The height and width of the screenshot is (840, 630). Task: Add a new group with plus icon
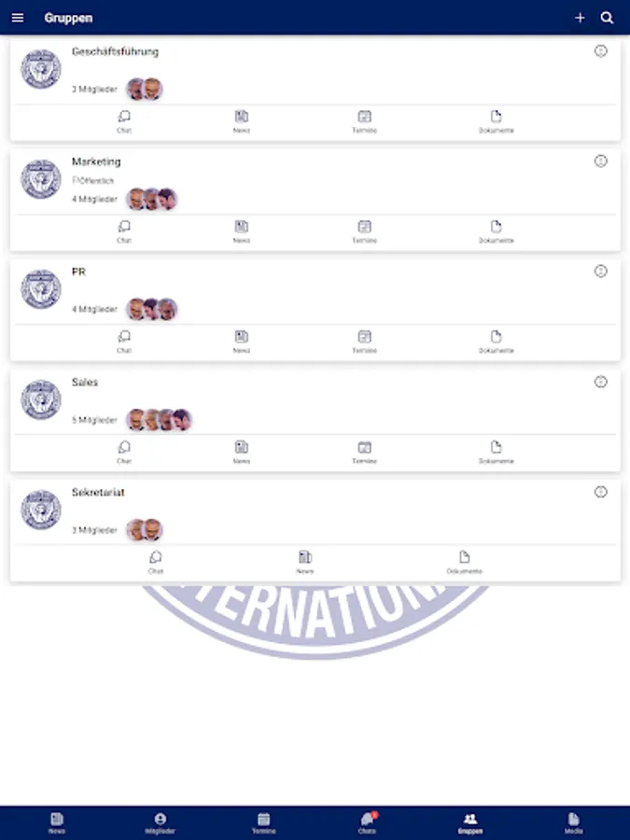tap(580, 18)
